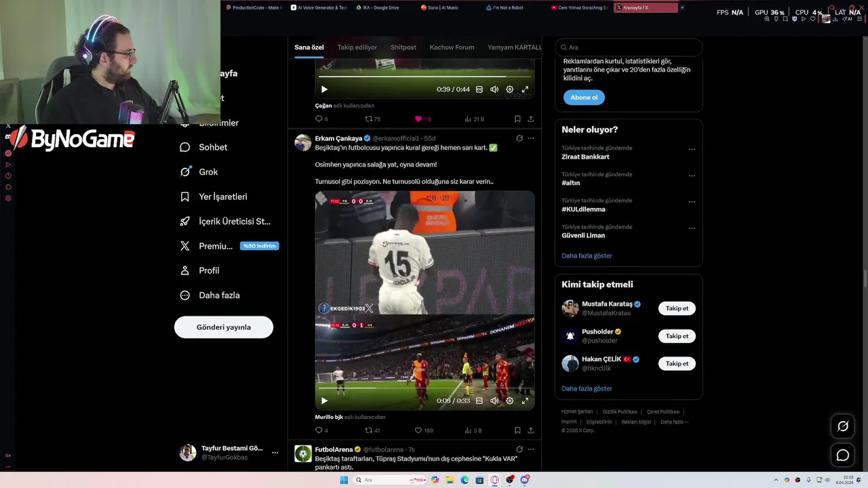This screenshot has width=868, height=488.
Task: Fullscreen the Erkam Çankaya video
Action: point(525,401)
